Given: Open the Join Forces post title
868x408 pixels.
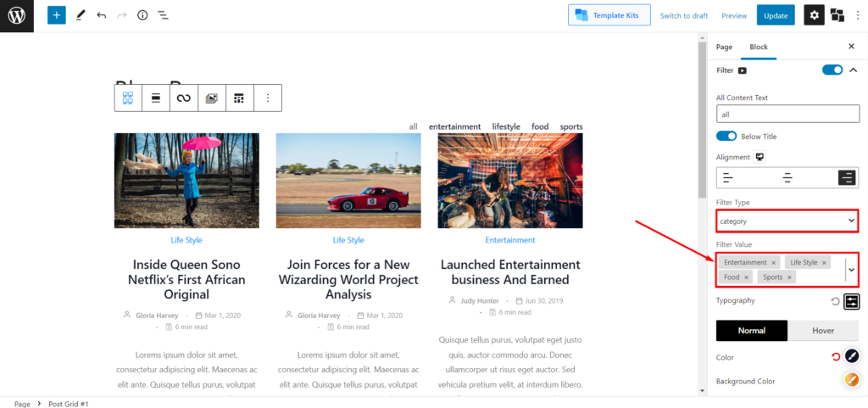Looking at the screenshot, I should [x=348, y=279].
